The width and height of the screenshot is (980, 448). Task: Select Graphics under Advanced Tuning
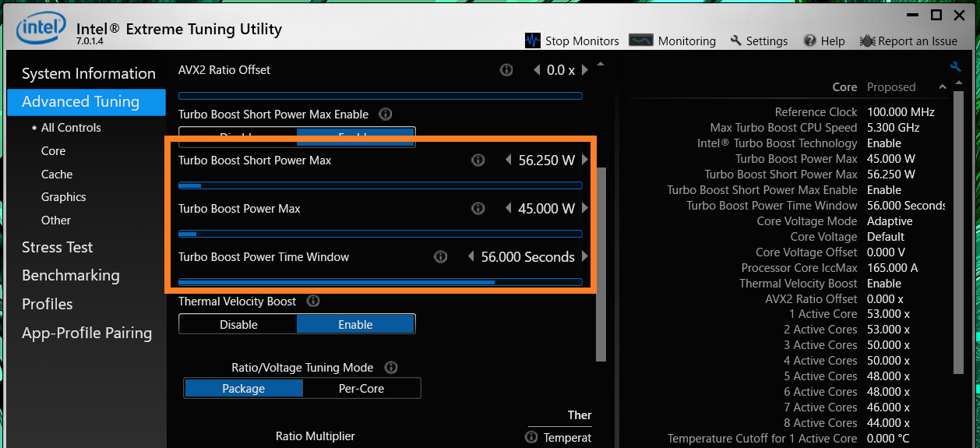pos(64,197)
